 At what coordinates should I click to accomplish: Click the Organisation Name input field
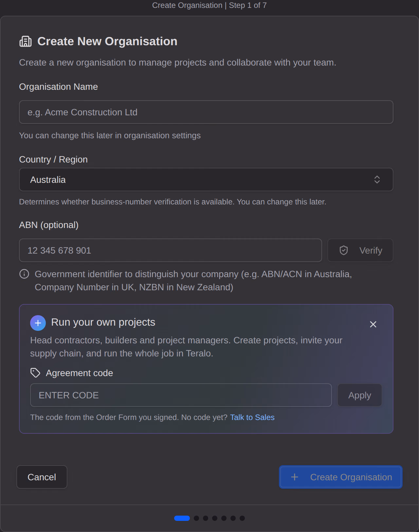click(x=206, y=112)
